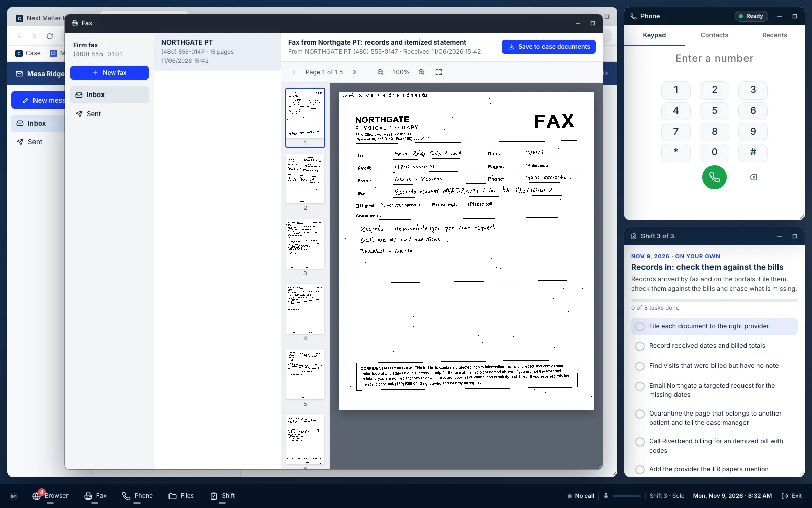Viewport: 812px width, 508px height.
Task: Tap the * key on the keypad
Action: pos(675,152)
